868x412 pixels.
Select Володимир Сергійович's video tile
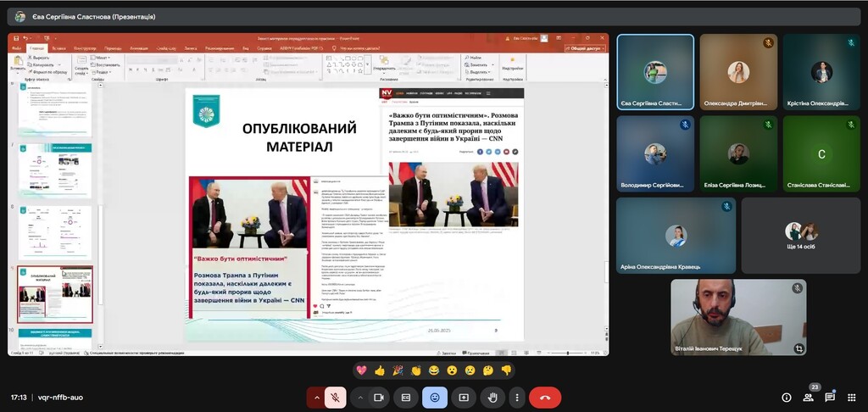coord(654,153)
